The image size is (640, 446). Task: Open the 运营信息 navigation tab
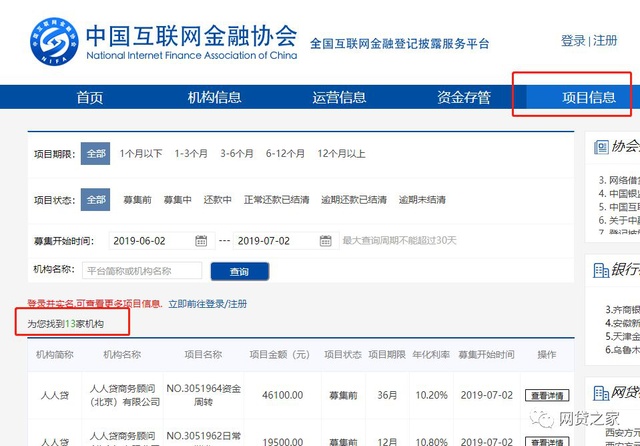click(x=339, y=98)
